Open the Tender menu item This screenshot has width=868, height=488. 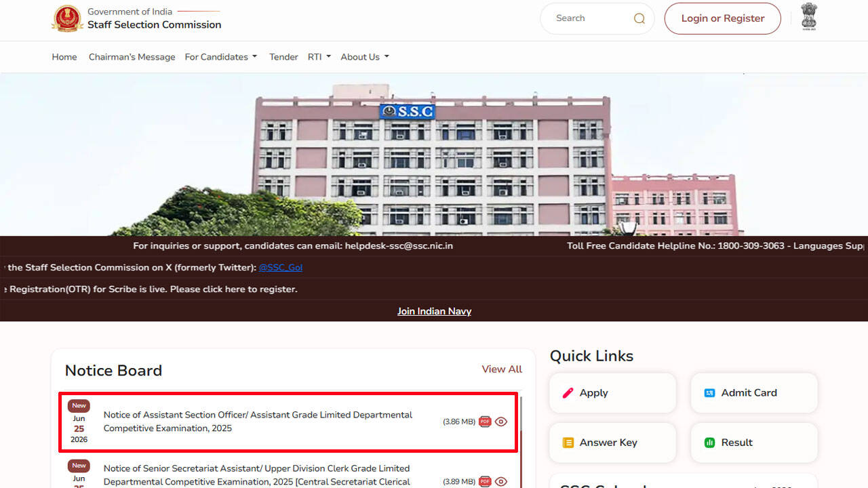(283, 57)
